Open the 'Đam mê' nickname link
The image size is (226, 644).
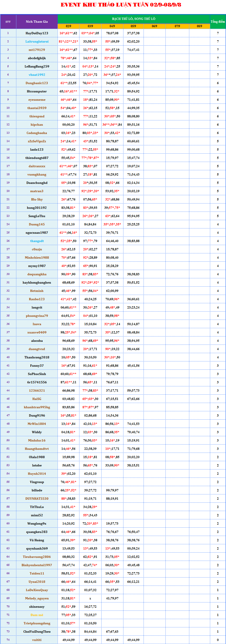click(37, 615)
